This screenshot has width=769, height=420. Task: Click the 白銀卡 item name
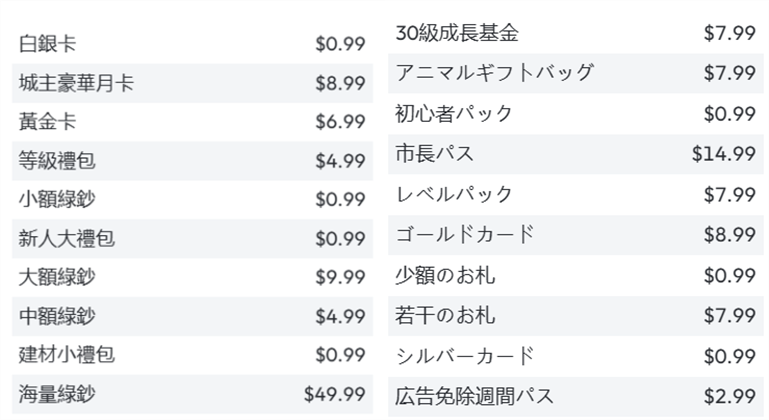[47, 44]
